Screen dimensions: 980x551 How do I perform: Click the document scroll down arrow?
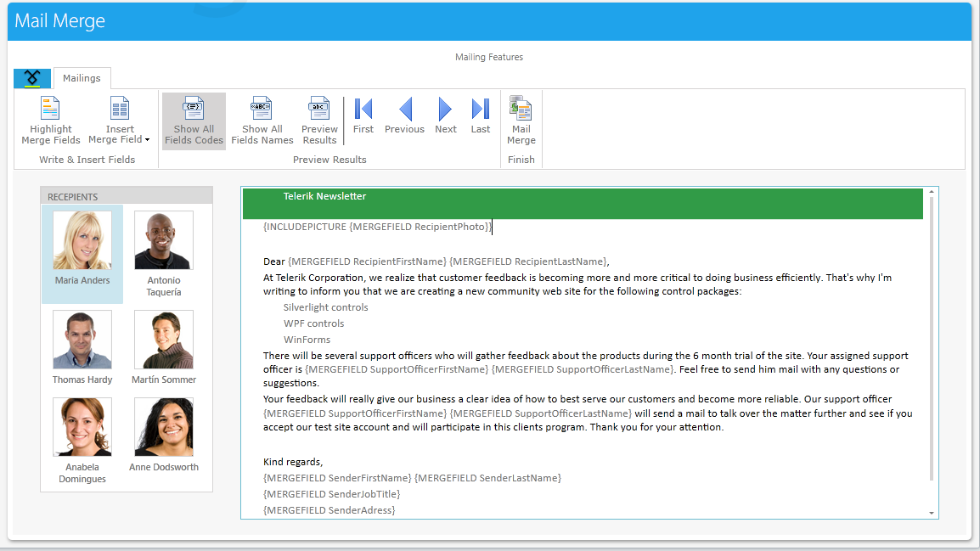pos(932,513)
